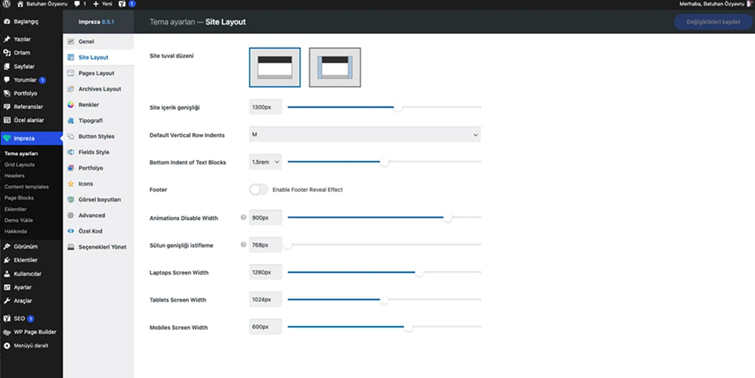This screenshot has height=378, width=755.
Task: Open the Hakkında submenu link
Action: pos(15,231)
